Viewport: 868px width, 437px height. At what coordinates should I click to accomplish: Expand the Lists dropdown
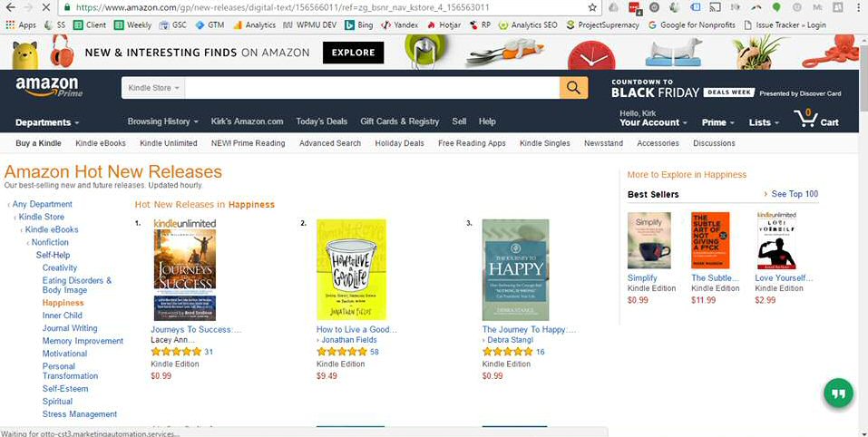click(764, 122)
